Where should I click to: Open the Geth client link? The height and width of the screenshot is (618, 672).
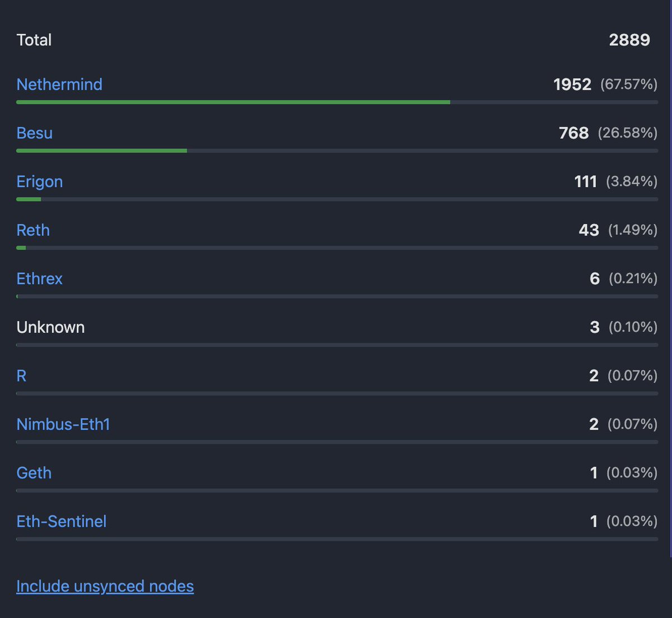34,473
